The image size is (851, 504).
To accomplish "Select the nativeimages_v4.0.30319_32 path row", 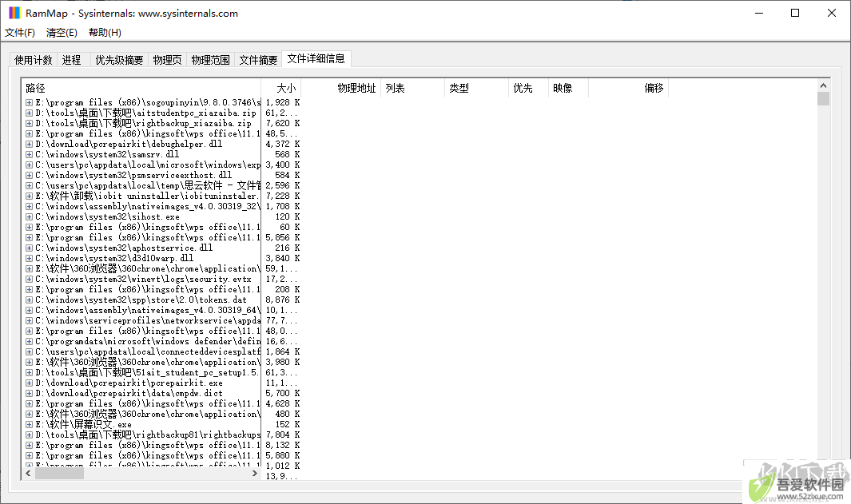I will click(148, 206).
